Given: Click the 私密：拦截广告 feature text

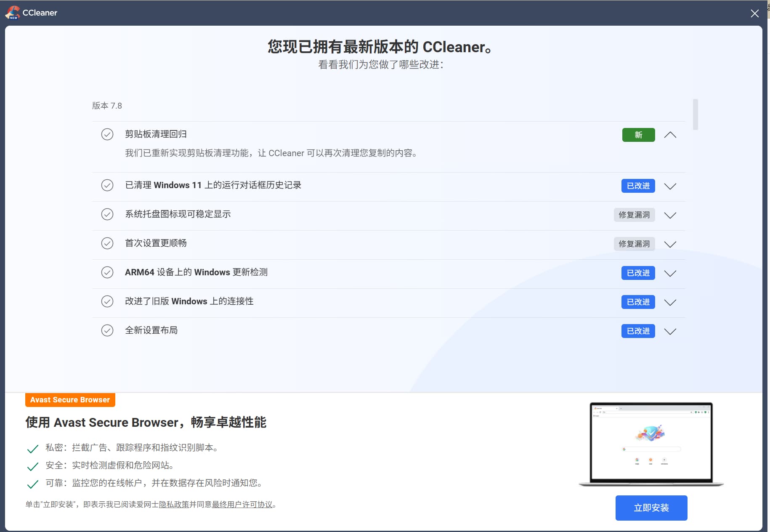Looking at the screenshot, I should coord(133,447).
